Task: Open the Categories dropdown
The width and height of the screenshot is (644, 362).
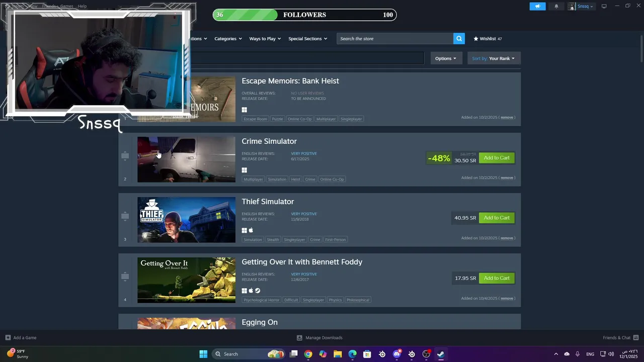Action: [228, 39]
